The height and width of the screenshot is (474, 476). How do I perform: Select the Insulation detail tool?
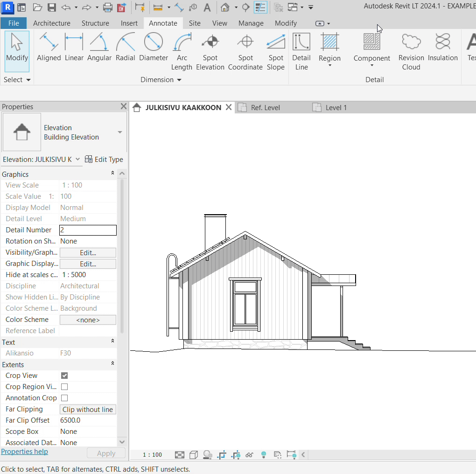442,48
